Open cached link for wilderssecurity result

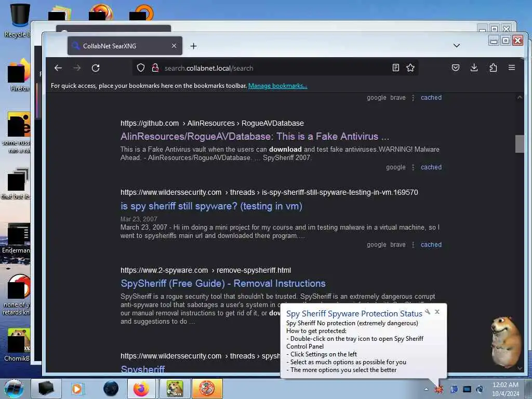(x=431, y=245)
